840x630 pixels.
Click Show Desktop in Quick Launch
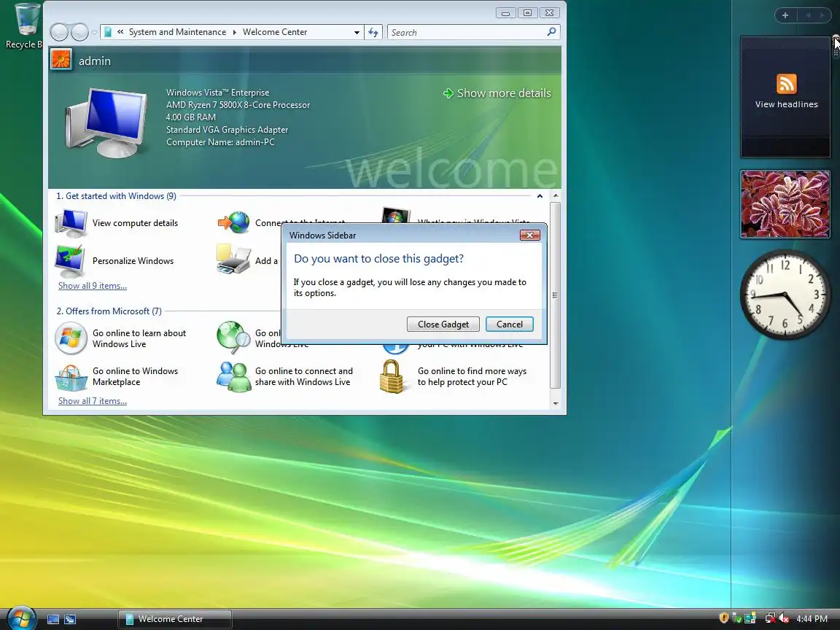click(53, 619)
